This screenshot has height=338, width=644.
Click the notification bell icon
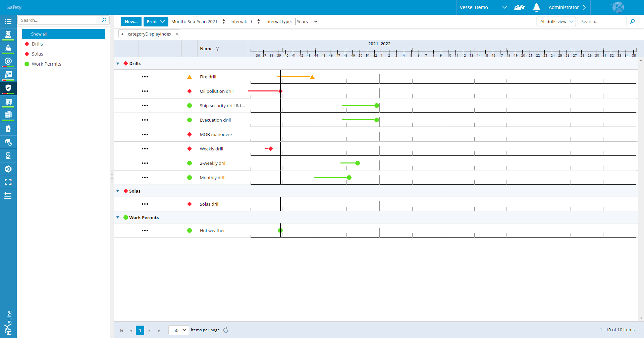click(x=536, y=7)
